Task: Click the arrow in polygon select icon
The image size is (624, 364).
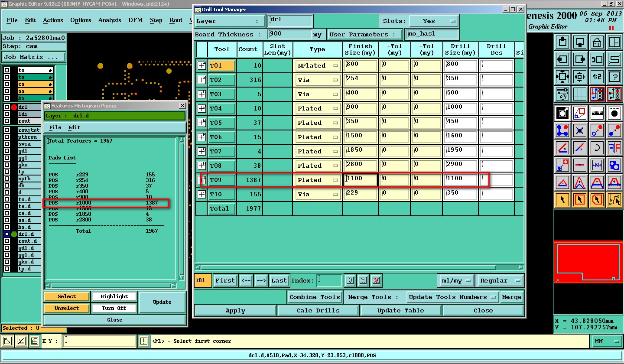Action: (597, 200)
